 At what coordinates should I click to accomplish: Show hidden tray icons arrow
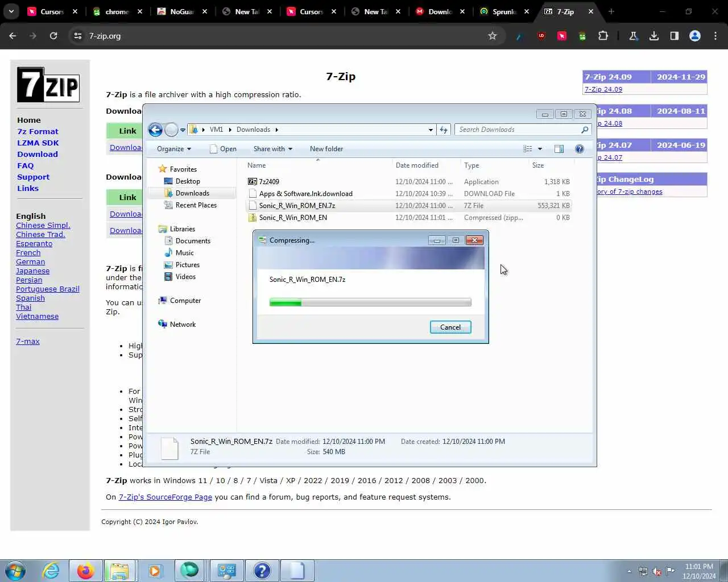click(x=629, y=571)
